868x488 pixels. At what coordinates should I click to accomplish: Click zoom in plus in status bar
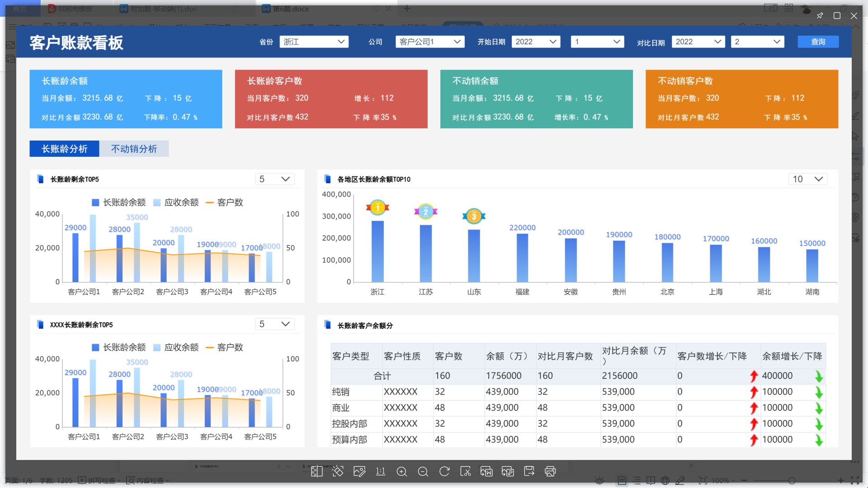[840, 481]
